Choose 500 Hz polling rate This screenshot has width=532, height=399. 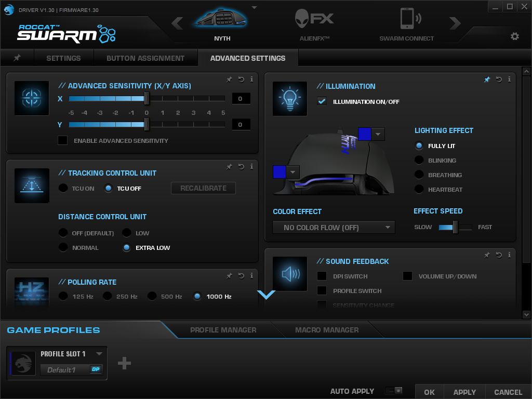(152, 296)
